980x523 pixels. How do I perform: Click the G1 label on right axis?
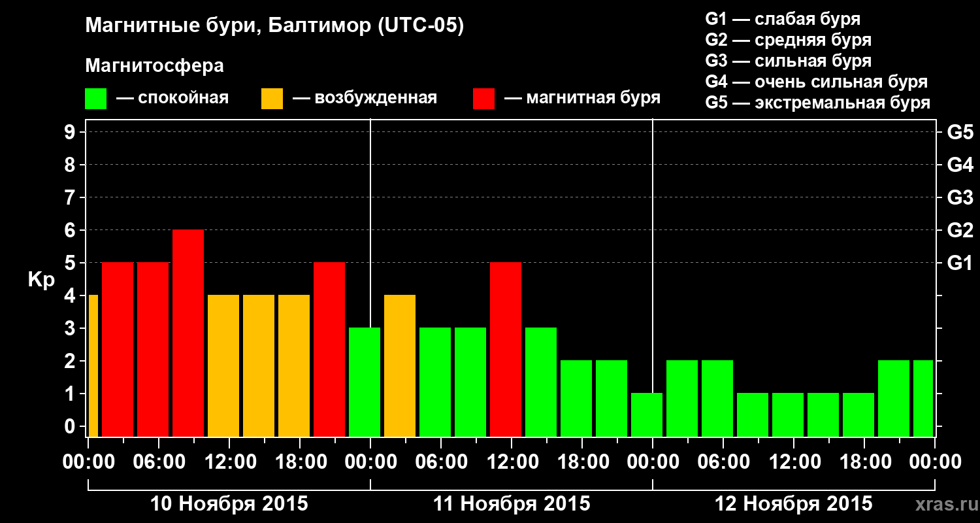coord(960,263)
